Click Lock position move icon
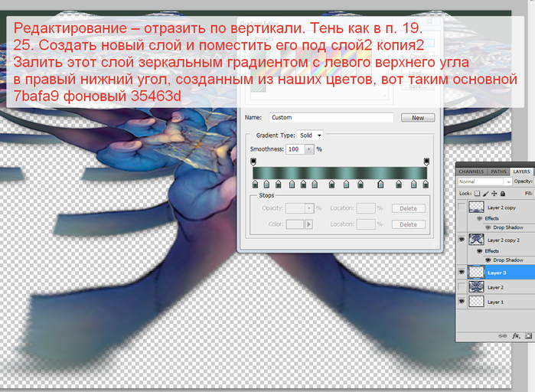The height and width of the screenshot is (392, 535). 494,194
